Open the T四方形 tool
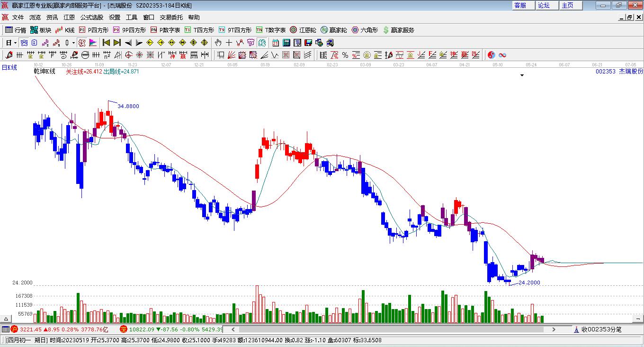Viewport: 644px width, 347px height. tap(199, 30)
